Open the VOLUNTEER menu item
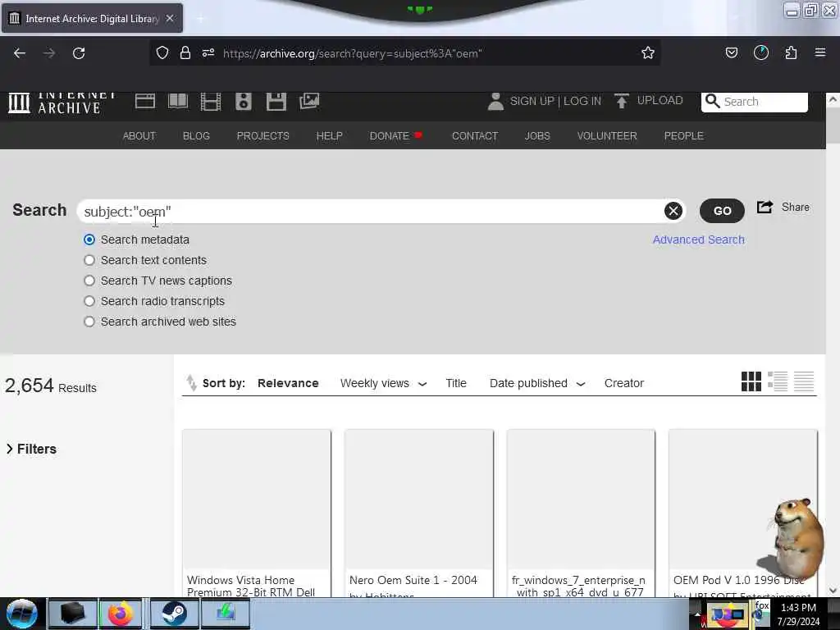 tap(607, 136)
